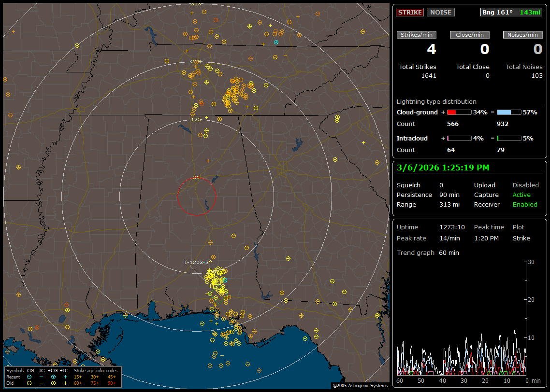The height and width of the screenshot is (392, 550).
Task: Click the Old +CG yellow symbol in legend
Action: (53, 383)
